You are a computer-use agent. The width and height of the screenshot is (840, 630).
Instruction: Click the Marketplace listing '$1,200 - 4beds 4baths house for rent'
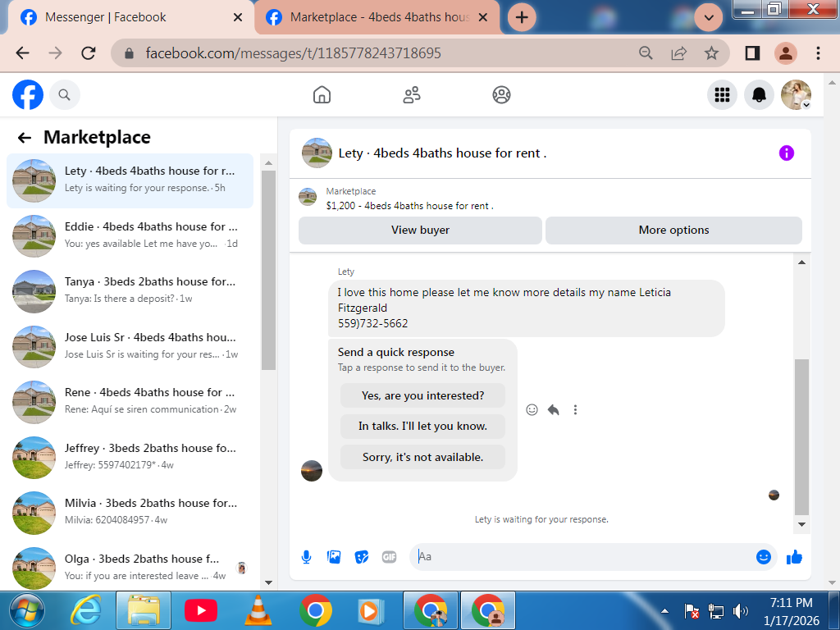coord(410,206)
